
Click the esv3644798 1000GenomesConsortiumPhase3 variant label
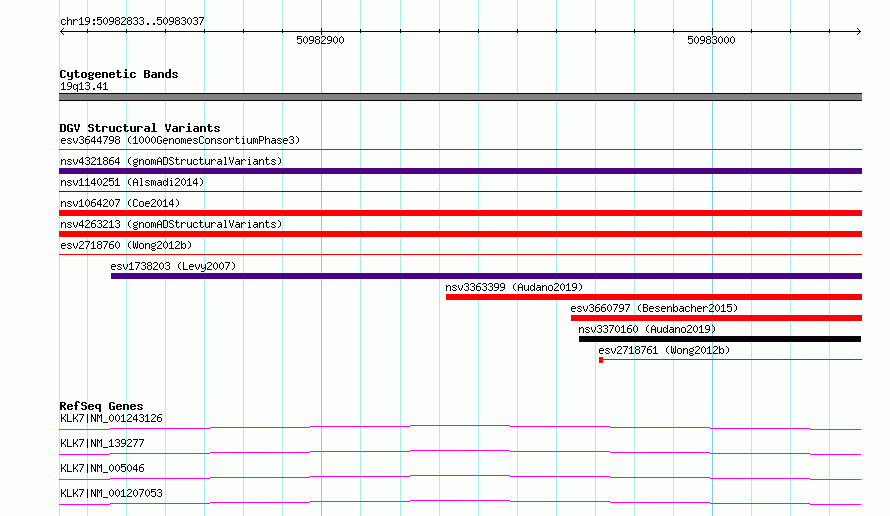180,140
